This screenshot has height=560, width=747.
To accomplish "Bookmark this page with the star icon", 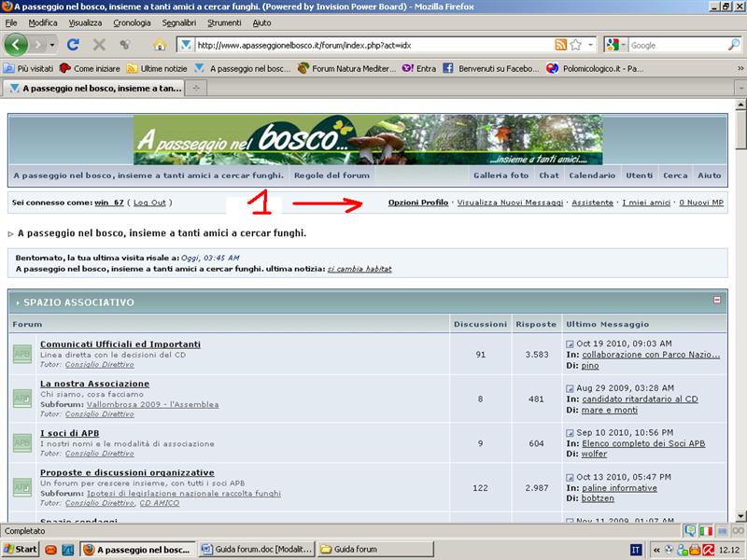I will [575, 45].
